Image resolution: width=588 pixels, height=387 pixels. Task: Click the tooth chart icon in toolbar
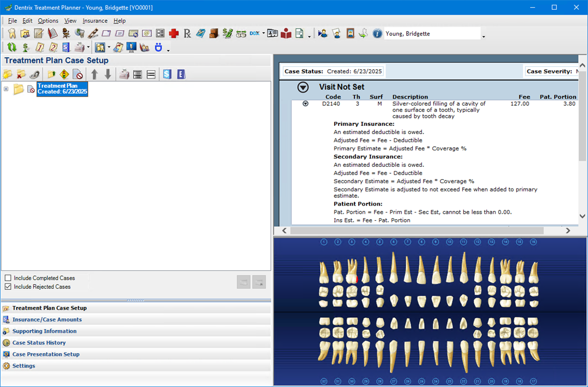pos(12,34)
